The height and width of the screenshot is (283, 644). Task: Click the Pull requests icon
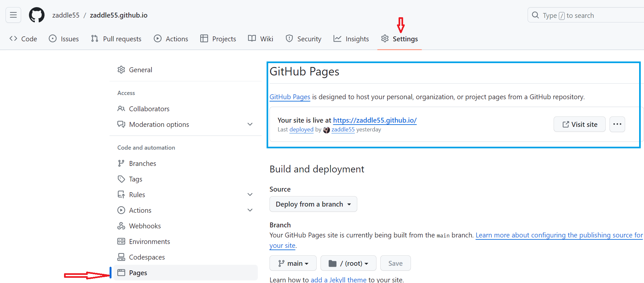coord(95,38)
